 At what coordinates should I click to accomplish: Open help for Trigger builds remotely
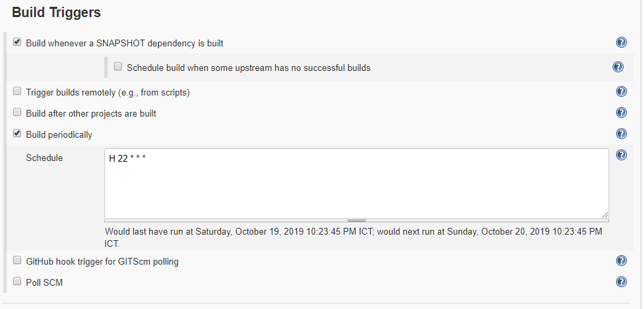pos(621,91)
